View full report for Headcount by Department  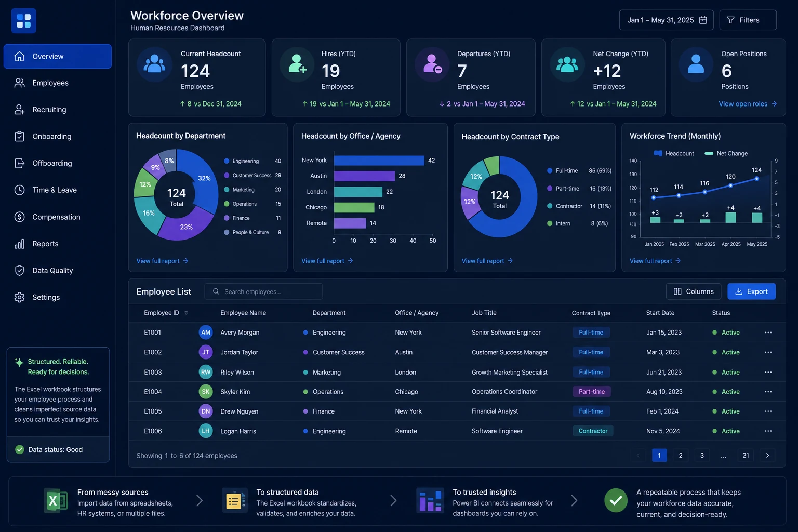click(162, 261)
